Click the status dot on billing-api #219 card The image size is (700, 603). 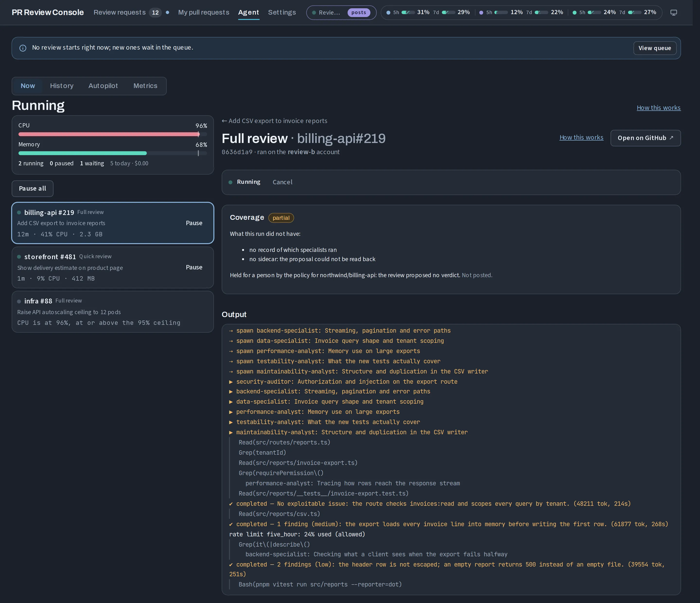[19, 213]
